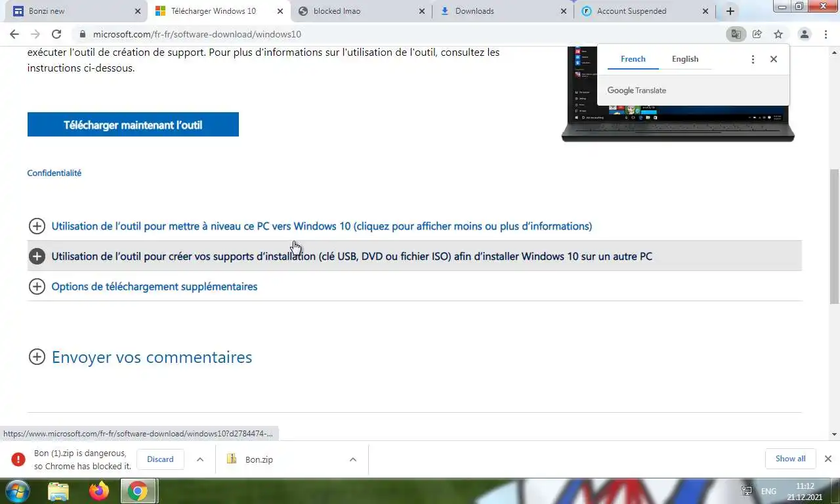Select English in the translate popup
840x504 pixels.
point(685,59)
